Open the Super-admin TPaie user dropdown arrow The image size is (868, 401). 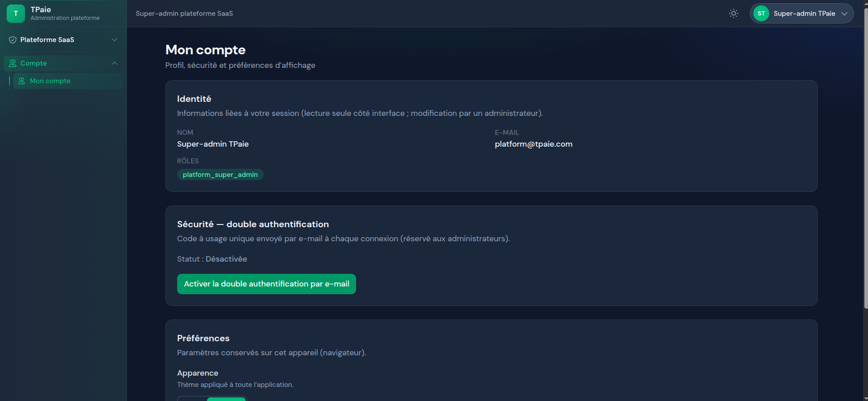[844, 14]
